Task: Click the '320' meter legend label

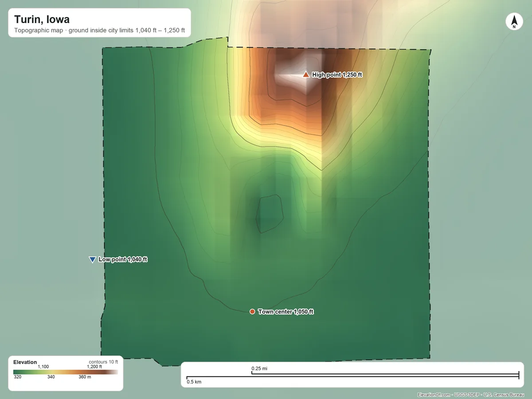Action: [x=17, y=377]
